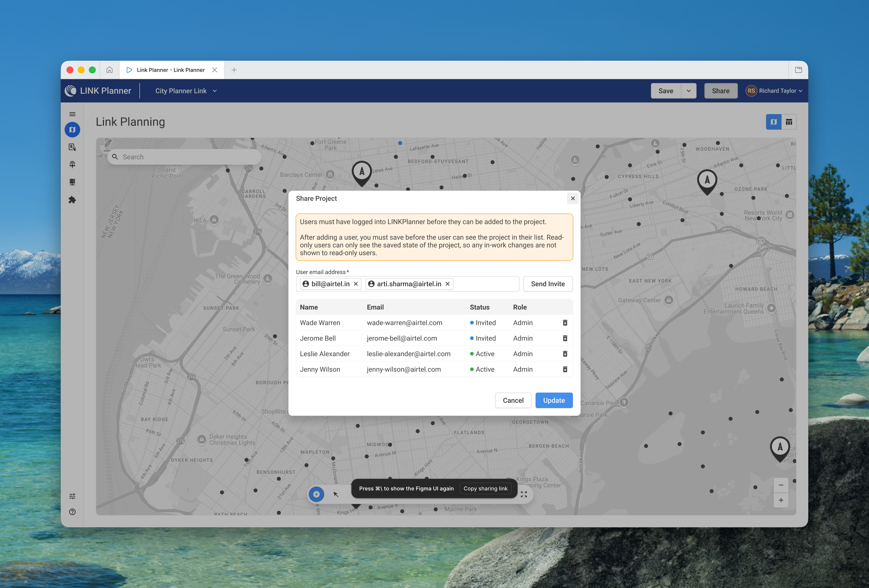Click the Send Invite button
This screenshot has height=588, width=869.
pos(548,284)
